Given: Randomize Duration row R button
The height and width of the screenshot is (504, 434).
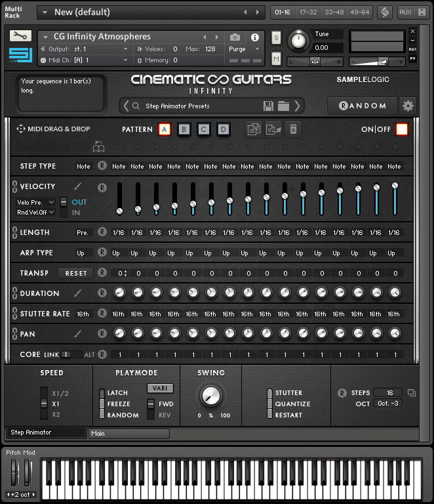Looking at the screenshot, I should click(x=102, y=293).
